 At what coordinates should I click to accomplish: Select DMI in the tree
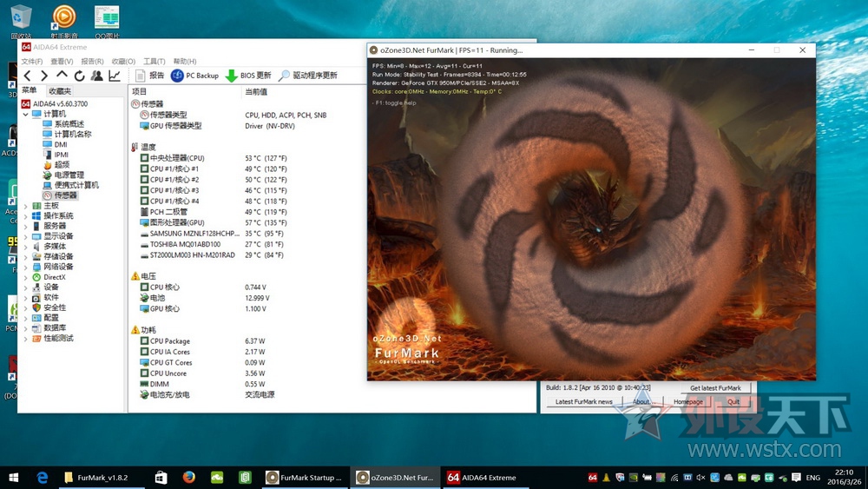(56, 144)
